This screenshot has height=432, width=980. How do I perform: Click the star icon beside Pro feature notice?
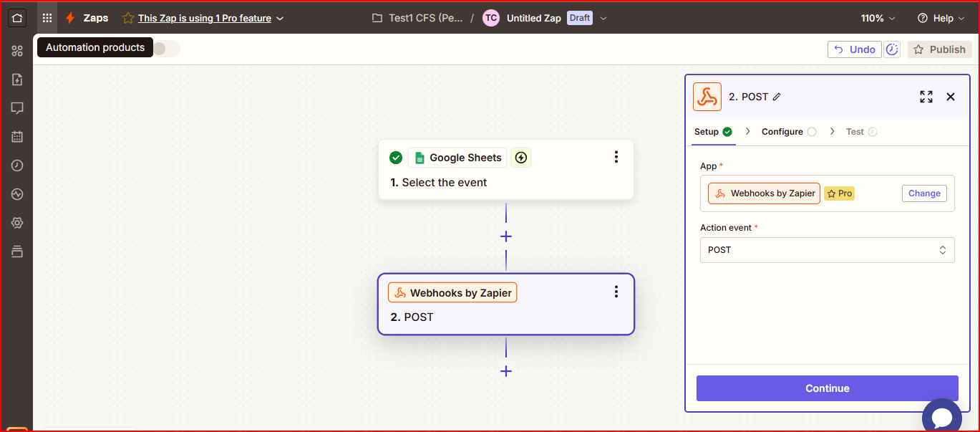pos(128,18)
